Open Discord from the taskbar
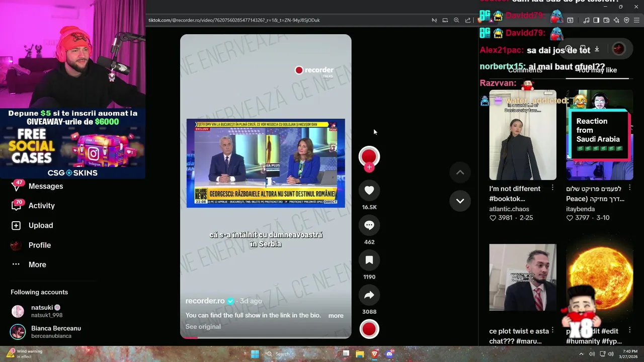Screen dimensions: 644x362 [389, 354]
